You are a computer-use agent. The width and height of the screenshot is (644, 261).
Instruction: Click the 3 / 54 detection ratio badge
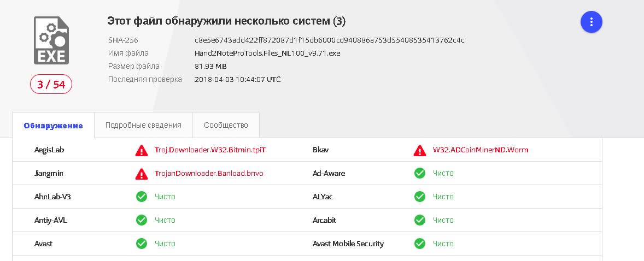pyautogui.click(x=51, y=85)
